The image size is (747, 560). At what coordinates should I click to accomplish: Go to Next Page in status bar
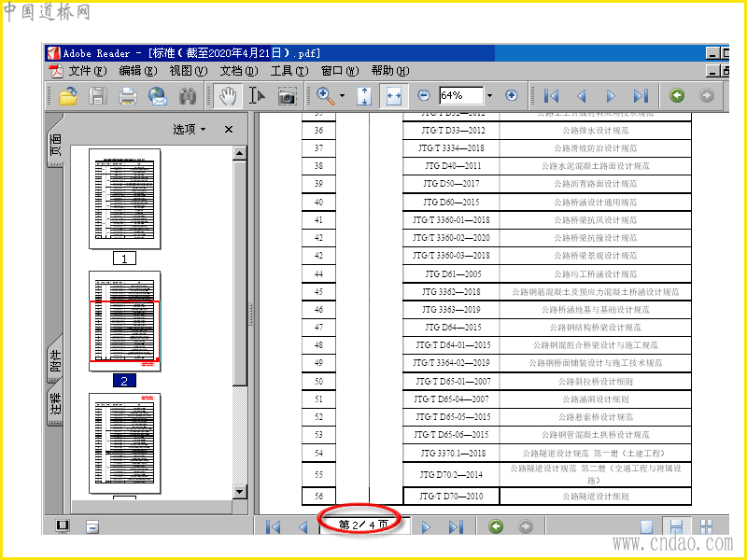426,526
